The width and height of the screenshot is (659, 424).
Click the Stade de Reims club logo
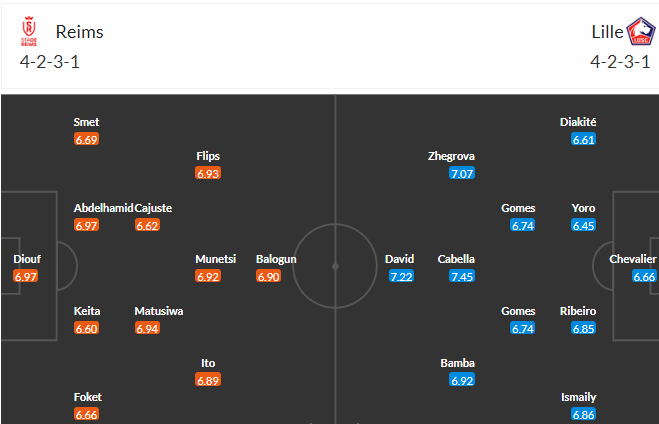(30, 32)
